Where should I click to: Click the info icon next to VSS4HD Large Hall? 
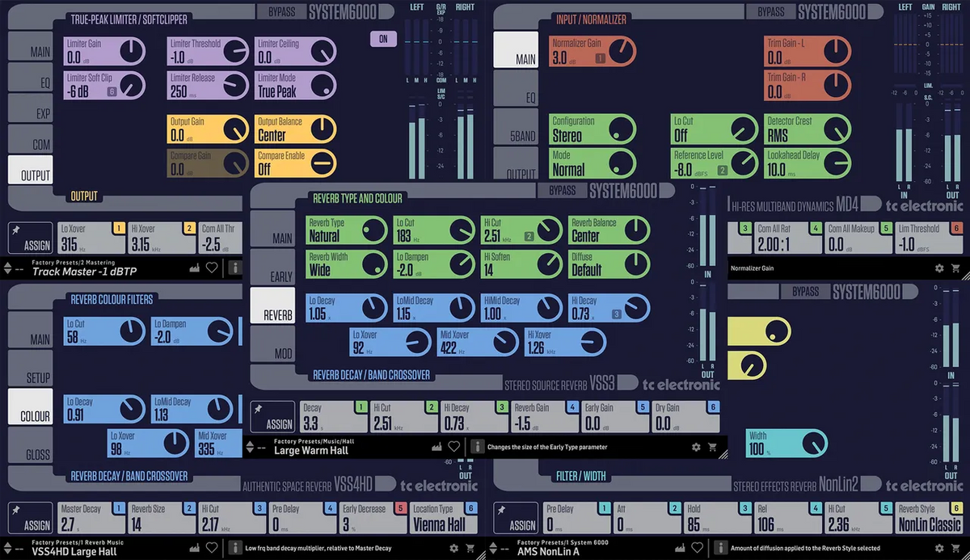(235, 547)
